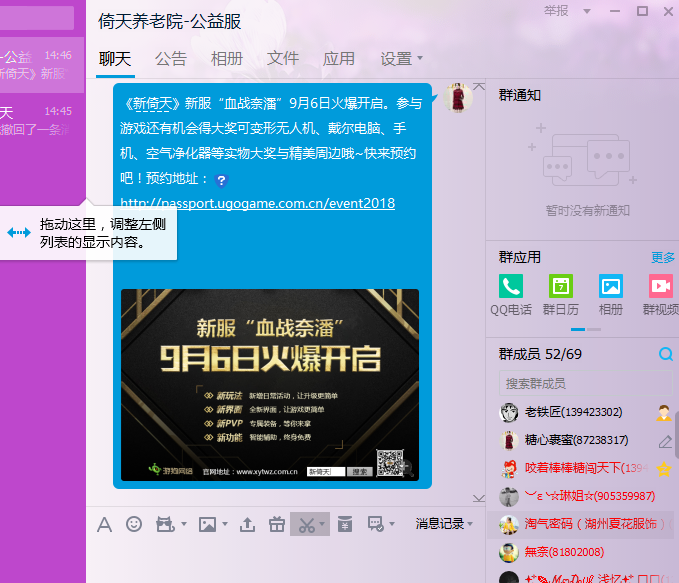
Task: Click the 群通知 heading
Action: point(520,95)
